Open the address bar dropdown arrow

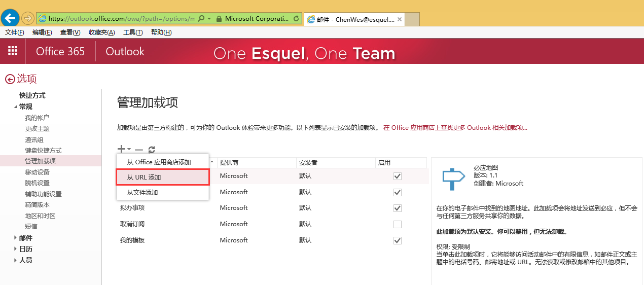click(209, 19)
